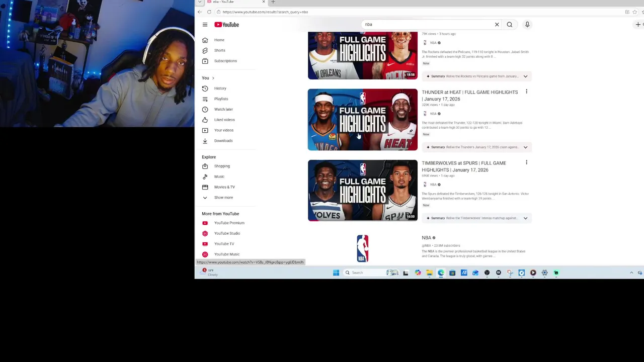The width and height of the screenshot is (644, 362).
Task: Expand the You section
Action: [208, 78]
